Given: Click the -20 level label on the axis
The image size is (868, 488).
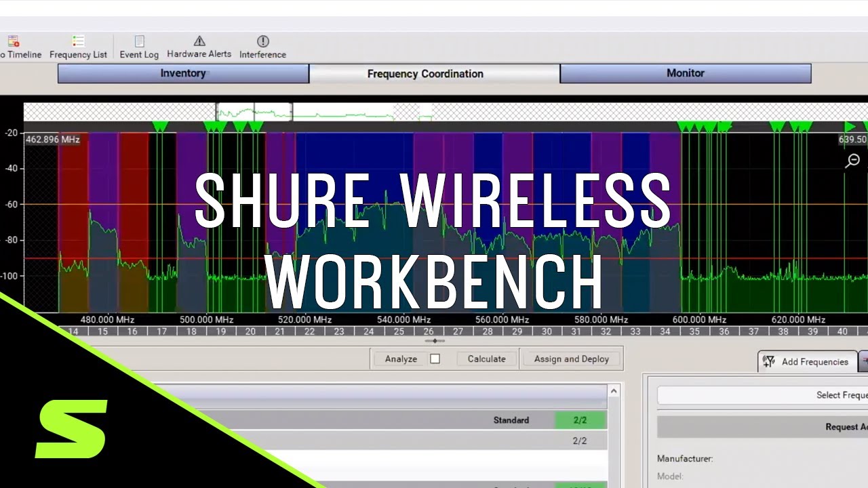Looking at the screenshot, I should tap(11, 133).
